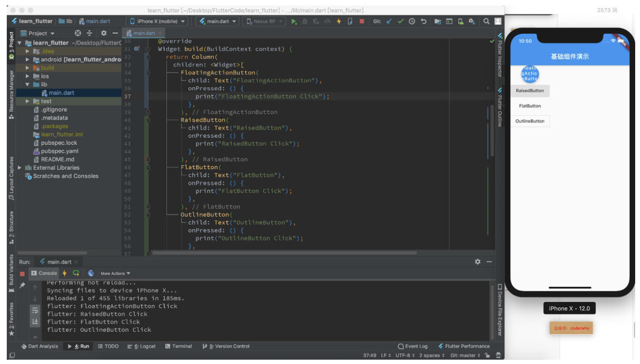This screenshot has width=640, height=364.
Task: Expand the .idea folder
Action: pyautogui.click(x=28, y=51)
